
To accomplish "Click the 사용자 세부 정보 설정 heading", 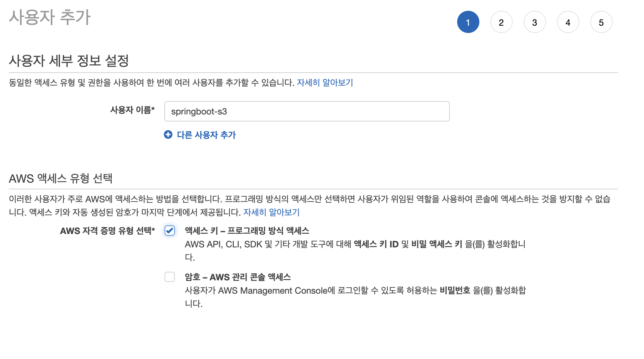I will coord(69,61).
